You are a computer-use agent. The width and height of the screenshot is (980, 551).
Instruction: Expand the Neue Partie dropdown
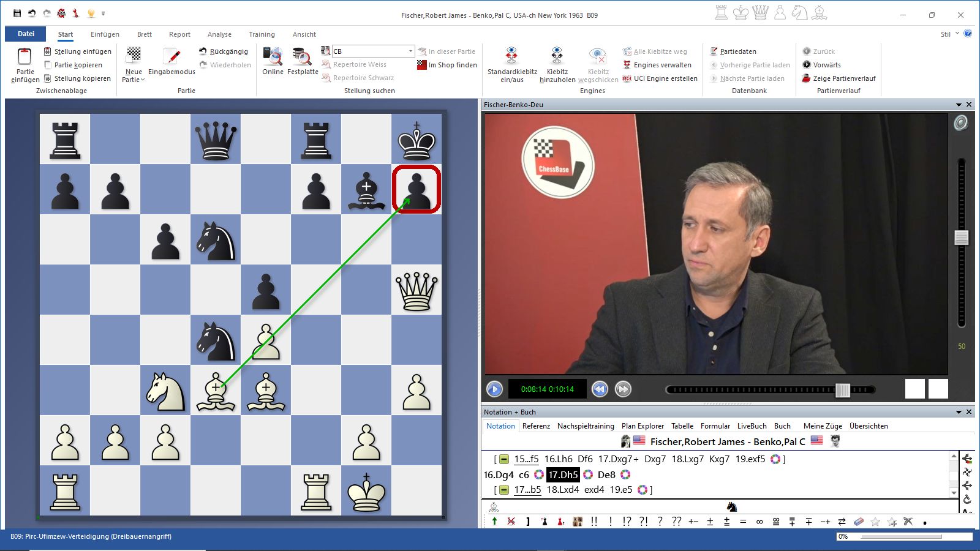(x=134, y=80)
